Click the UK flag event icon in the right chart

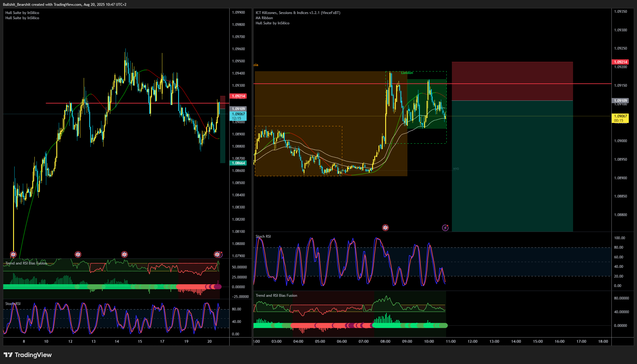[385, 228]
